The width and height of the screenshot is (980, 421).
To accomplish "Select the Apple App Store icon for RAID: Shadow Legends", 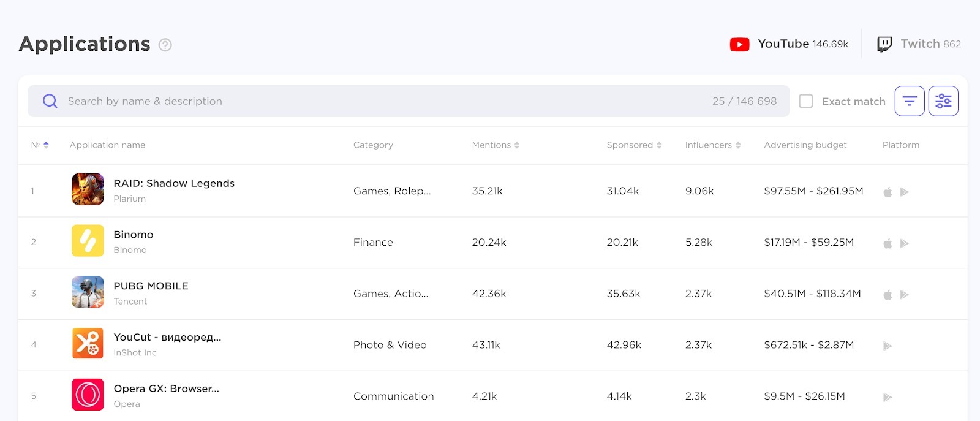I will pos(886,191).
